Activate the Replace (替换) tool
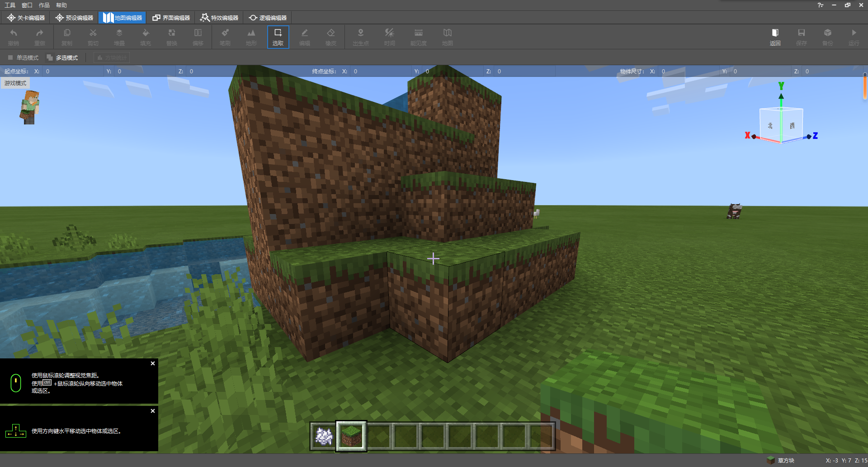 click(172, 37)
